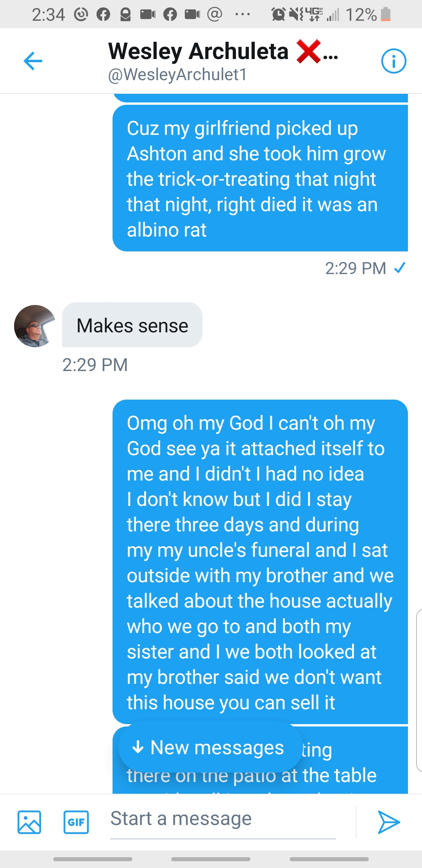
Task: Tap the 2:29 PM sent checkmark
Action: [x=400, y=268]
